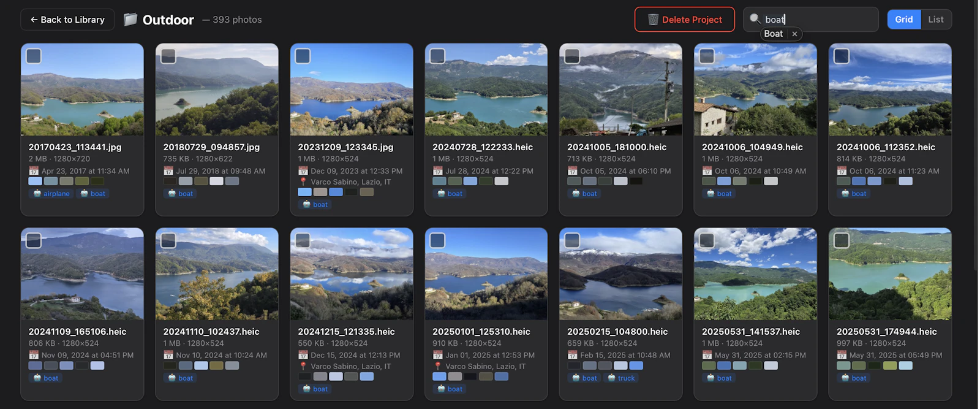Click boat tag on 20180729_094857.jpg
The width and height of the screenshot is (980, 409).
[x=180, y=194]
